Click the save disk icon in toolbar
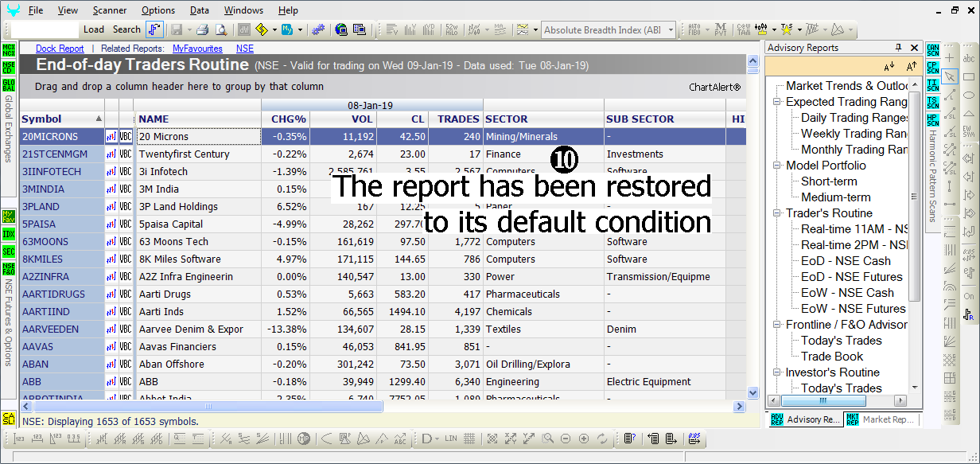Viewport: 980px width, 464px height. (176, 29)
